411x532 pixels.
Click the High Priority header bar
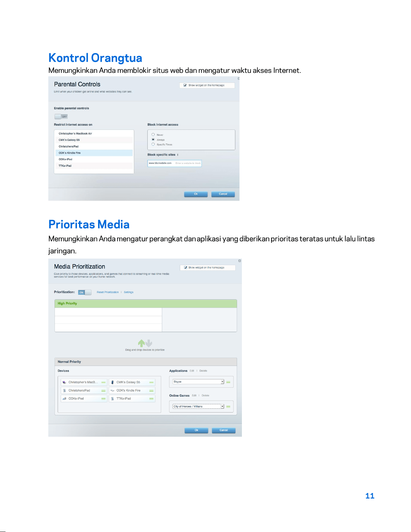click(146, 303)
